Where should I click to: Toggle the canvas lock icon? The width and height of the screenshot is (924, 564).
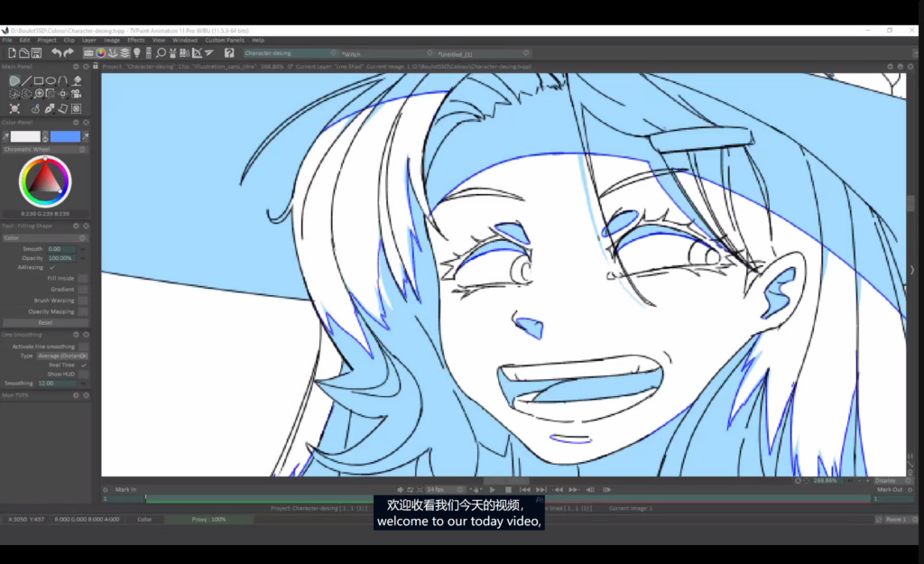96,66
